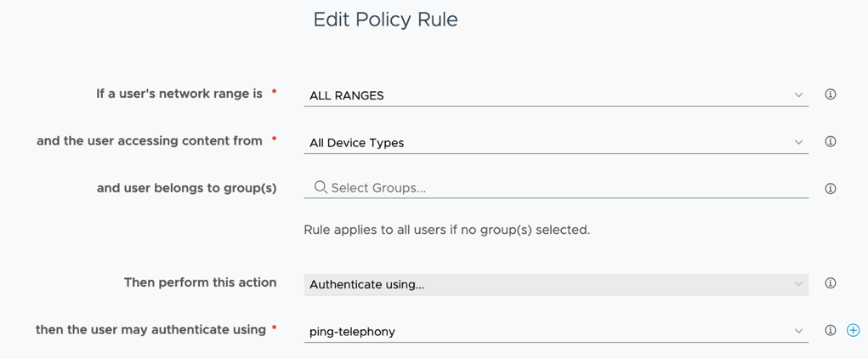868x359 pixels.
Task: Expand the ping-telephony chevron arrow
Action: pyautogui.click(x=798, y=331)
